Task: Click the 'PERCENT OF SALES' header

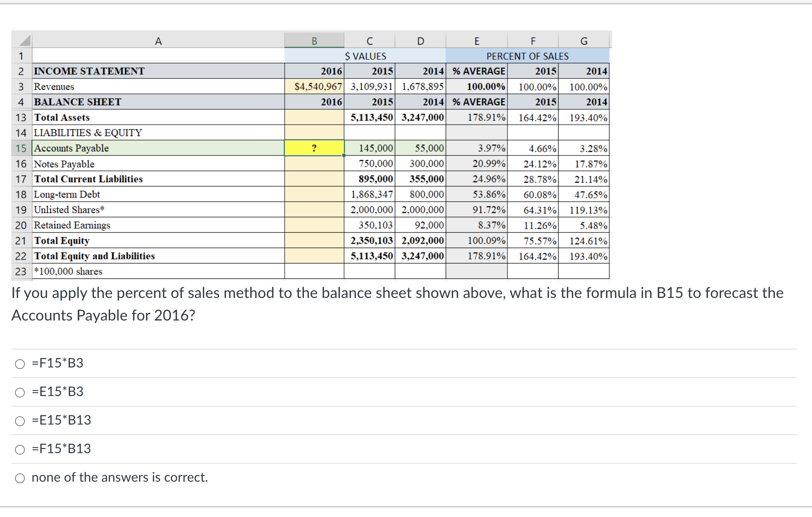Action: 528,56
